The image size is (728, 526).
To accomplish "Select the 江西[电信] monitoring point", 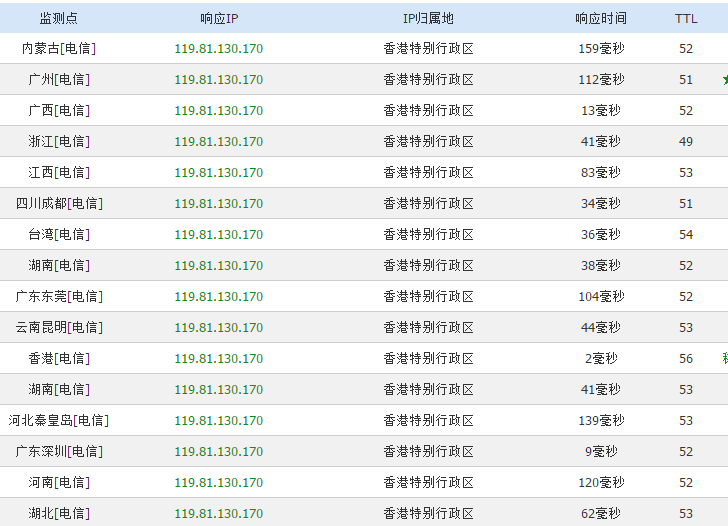I will pos(58,172).
